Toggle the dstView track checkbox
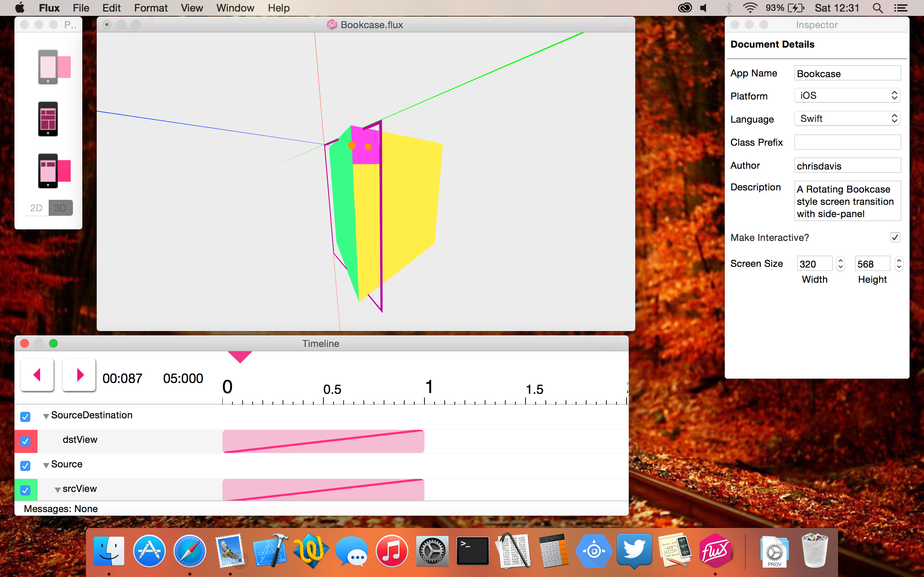Viewport: 924px width, 577px height. 25,441
